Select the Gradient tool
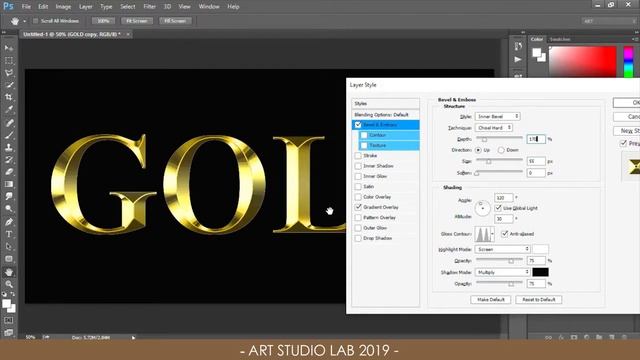Image resolution: width=640 pixels, height=360 pixels. [9, 184]
